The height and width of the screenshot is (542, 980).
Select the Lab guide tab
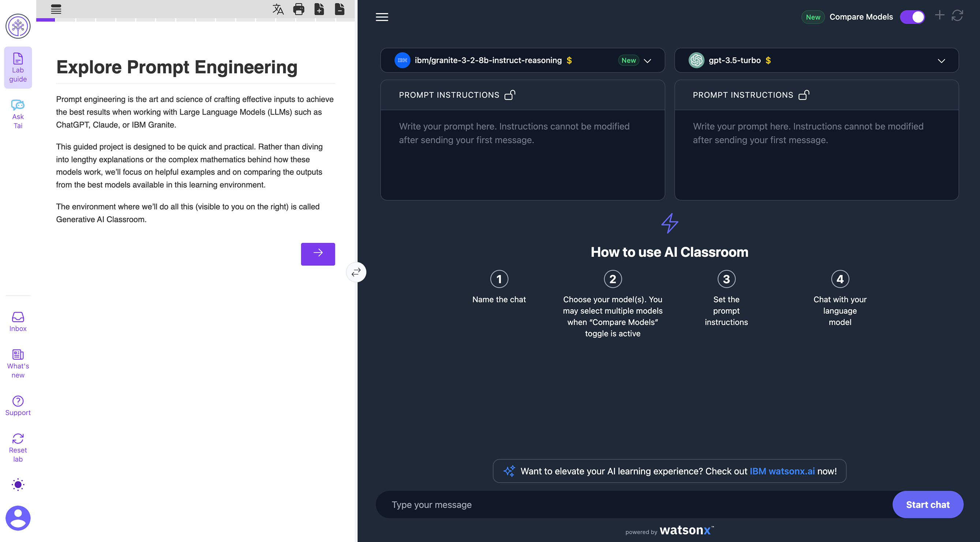[x=18, y=68]
